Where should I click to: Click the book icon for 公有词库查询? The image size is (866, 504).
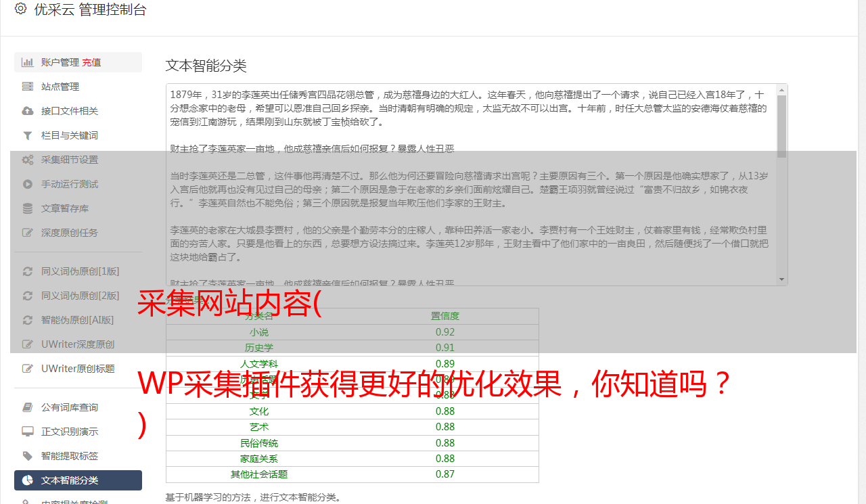pos(28,407)
